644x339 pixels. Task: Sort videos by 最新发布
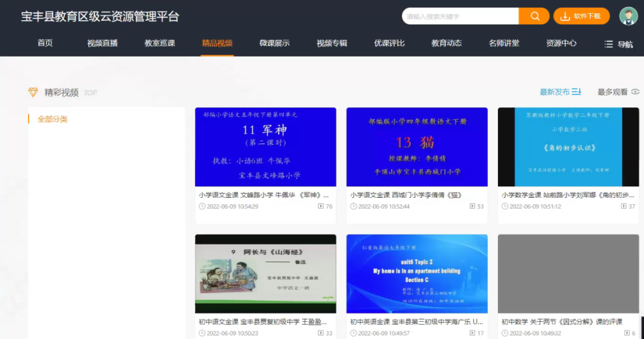[x=555, y=92]
